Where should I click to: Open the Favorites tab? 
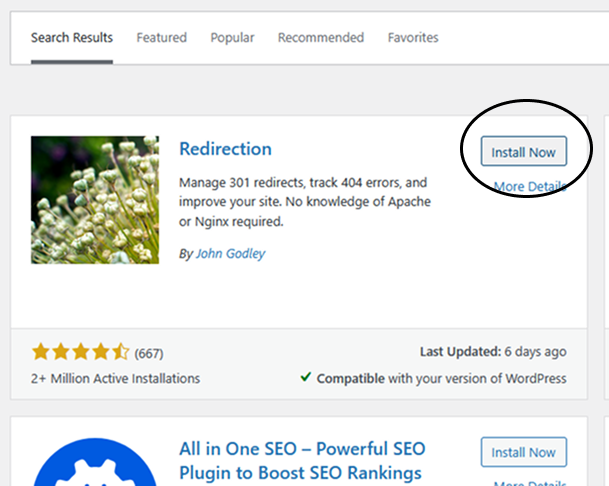[x=413, y=38]
